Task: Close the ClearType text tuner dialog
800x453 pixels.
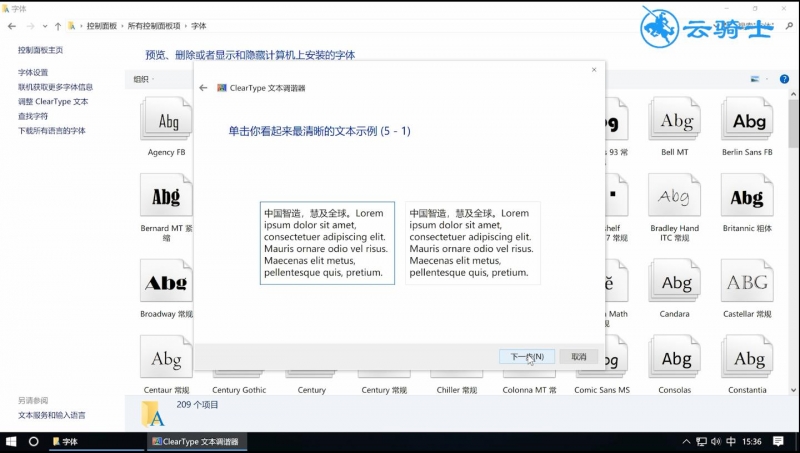Action: click(594, 70)
